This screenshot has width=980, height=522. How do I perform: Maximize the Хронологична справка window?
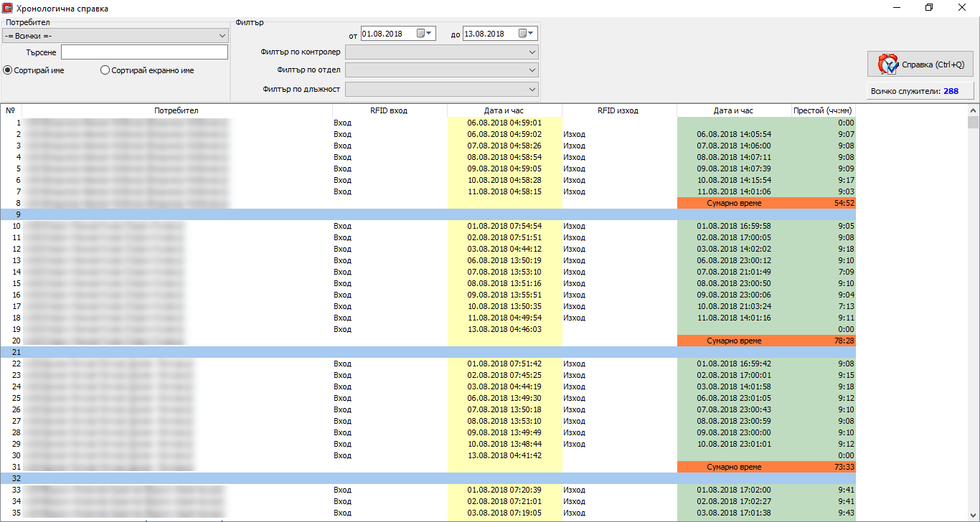[x=929, y=8]
